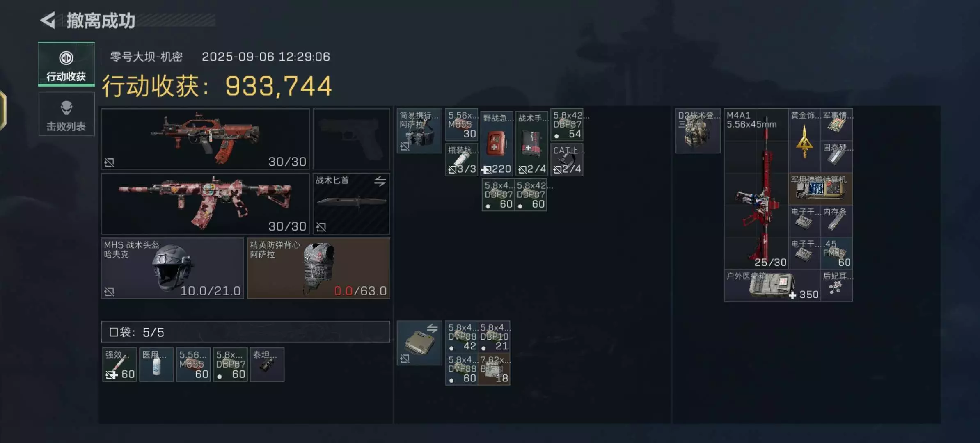Click the 简易携行 chest rig icon
Image resolution: width=980 pixels, height=443 pixels.
419,131
